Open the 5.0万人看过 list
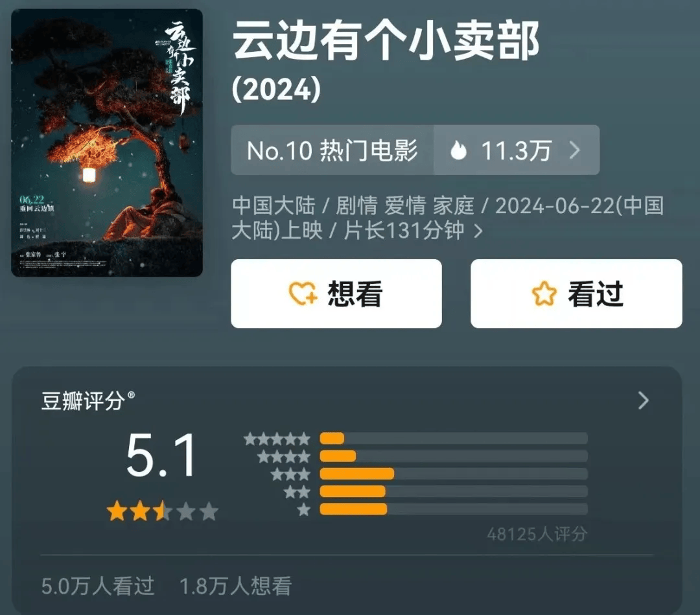Viewport: 700px width, 615px height. (x=98, y=586)
